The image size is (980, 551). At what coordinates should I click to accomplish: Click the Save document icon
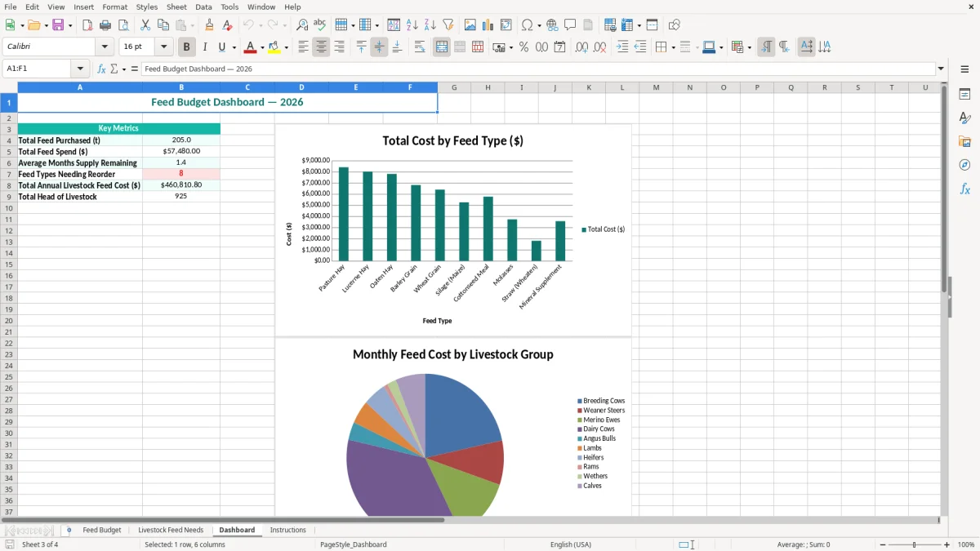coord(58,25)
